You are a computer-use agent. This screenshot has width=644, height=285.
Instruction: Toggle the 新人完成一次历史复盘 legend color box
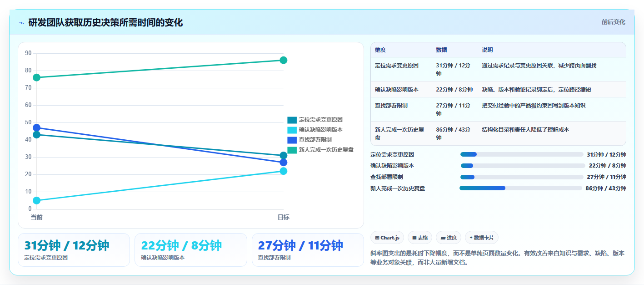pyautogui.click(x=292, y=150)
